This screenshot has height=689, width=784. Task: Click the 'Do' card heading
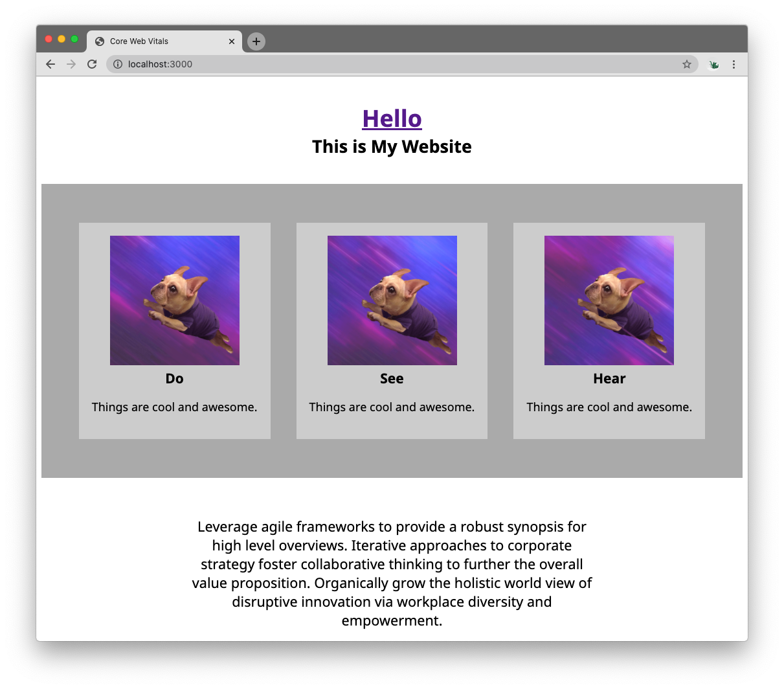click(175, 379)
